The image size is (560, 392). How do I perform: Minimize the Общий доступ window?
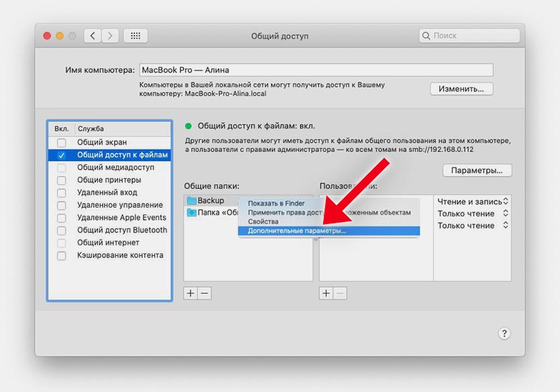pos(60,36)
